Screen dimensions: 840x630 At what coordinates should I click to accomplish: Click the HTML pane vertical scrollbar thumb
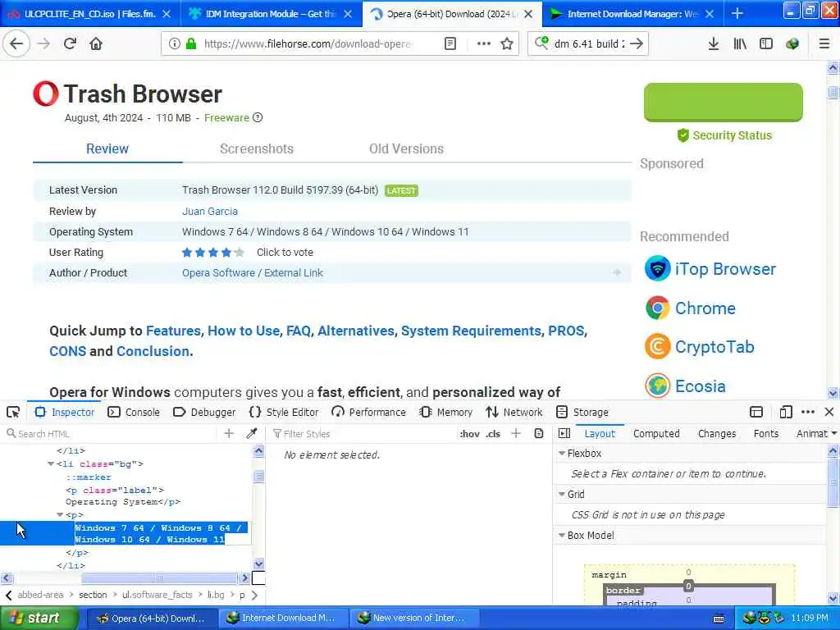(x=258, y=476)
